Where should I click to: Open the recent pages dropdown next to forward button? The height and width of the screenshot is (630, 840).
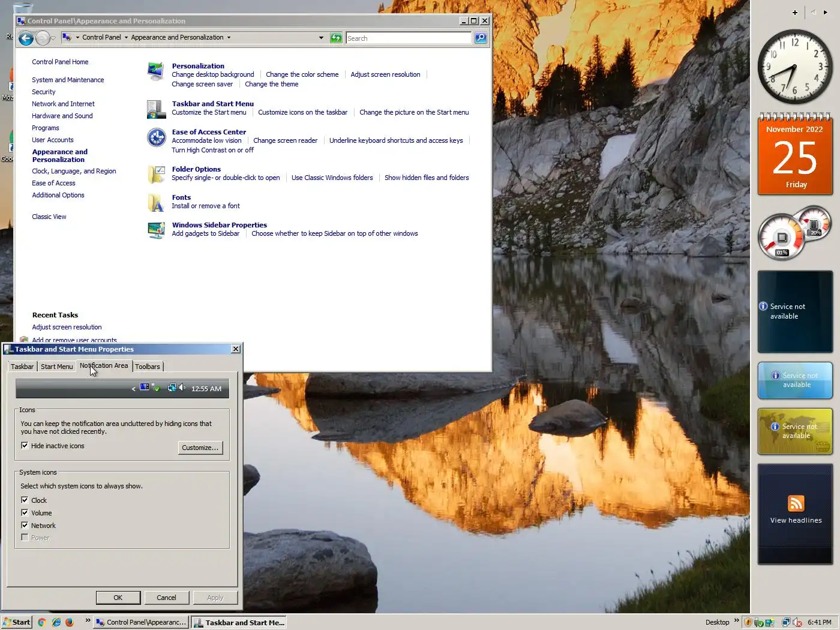(53, 38)
